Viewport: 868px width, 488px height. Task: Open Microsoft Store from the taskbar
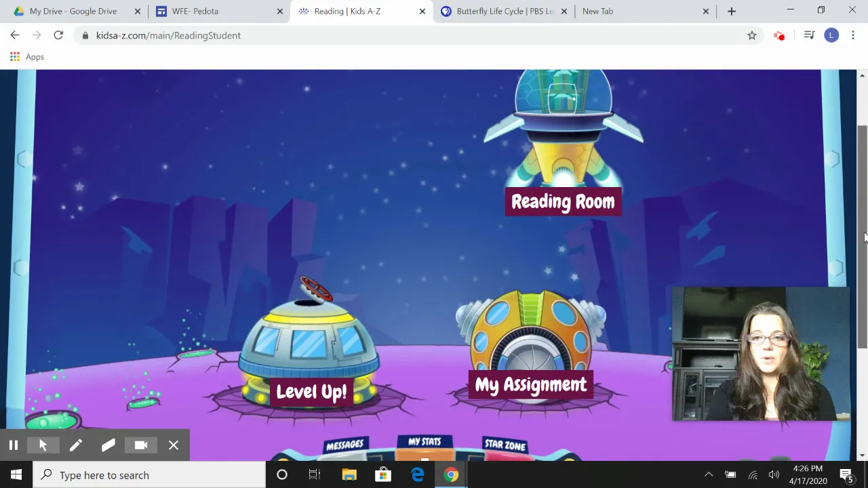pos(383,475)
